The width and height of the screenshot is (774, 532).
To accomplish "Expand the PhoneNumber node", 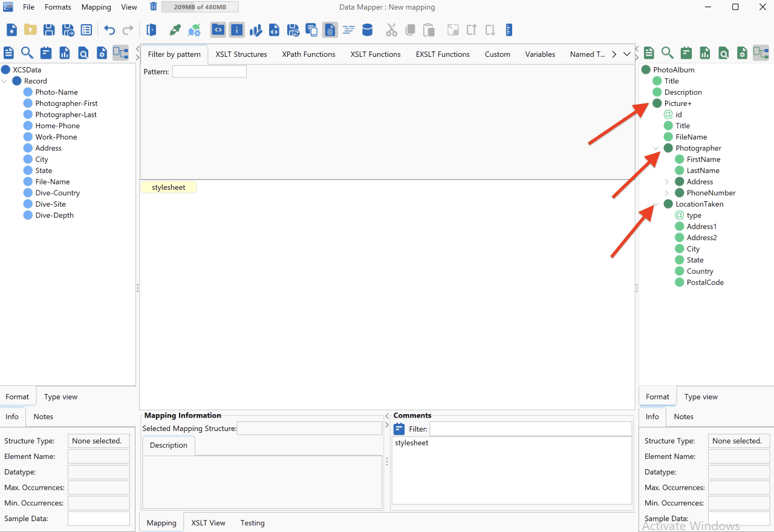I will [x=667, y=193].
